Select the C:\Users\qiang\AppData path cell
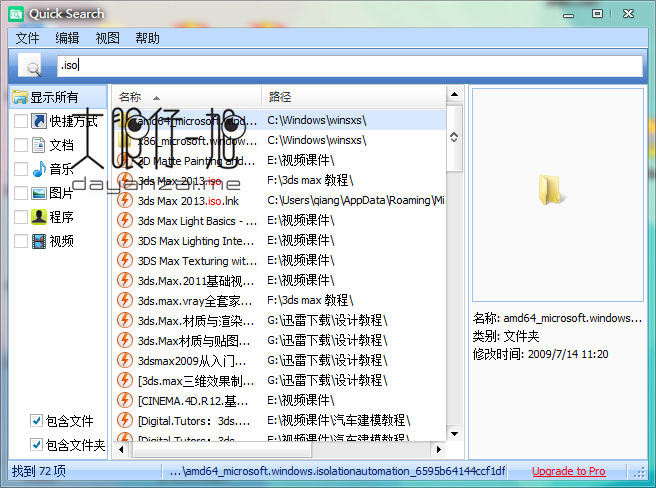This screenshot has width=656, height=488. tap(356, 200)
